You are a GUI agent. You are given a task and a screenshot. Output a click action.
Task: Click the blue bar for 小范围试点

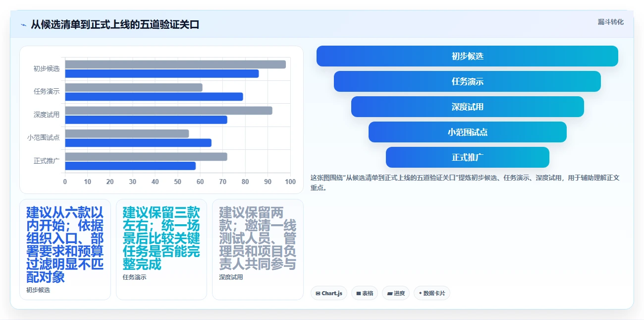point(138,142)
